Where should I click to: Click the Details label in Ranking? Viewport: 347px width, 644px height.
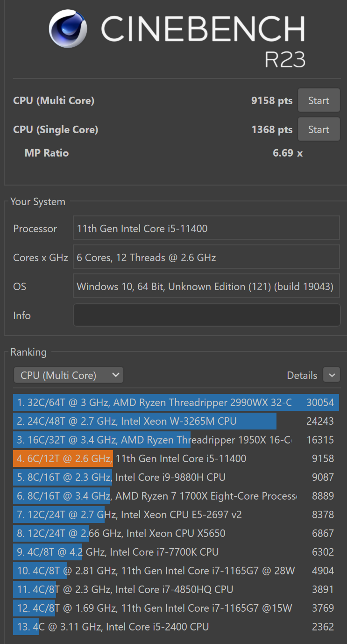[x=302, y=375]
